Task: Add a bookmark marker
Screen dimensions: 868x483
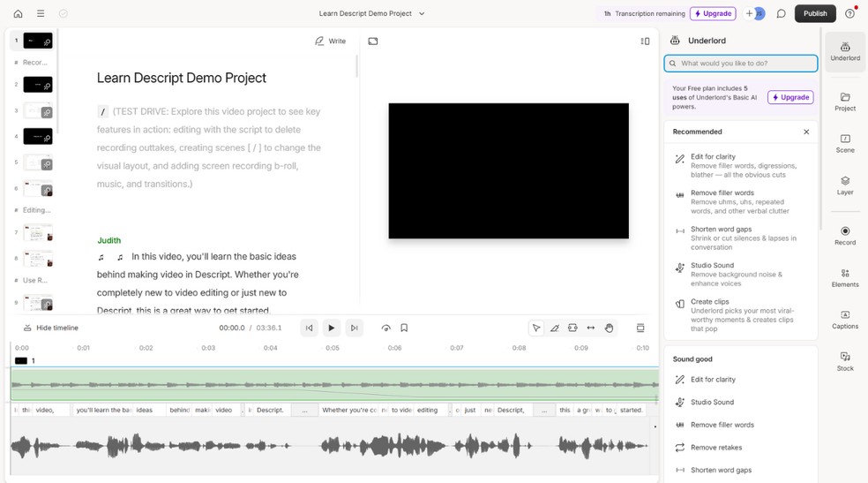Action: tap(404, 328)
